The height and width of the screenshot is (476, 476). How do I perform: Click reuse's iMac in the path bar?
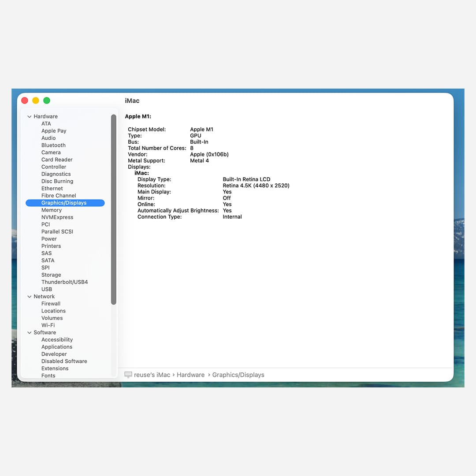(152, 375)
